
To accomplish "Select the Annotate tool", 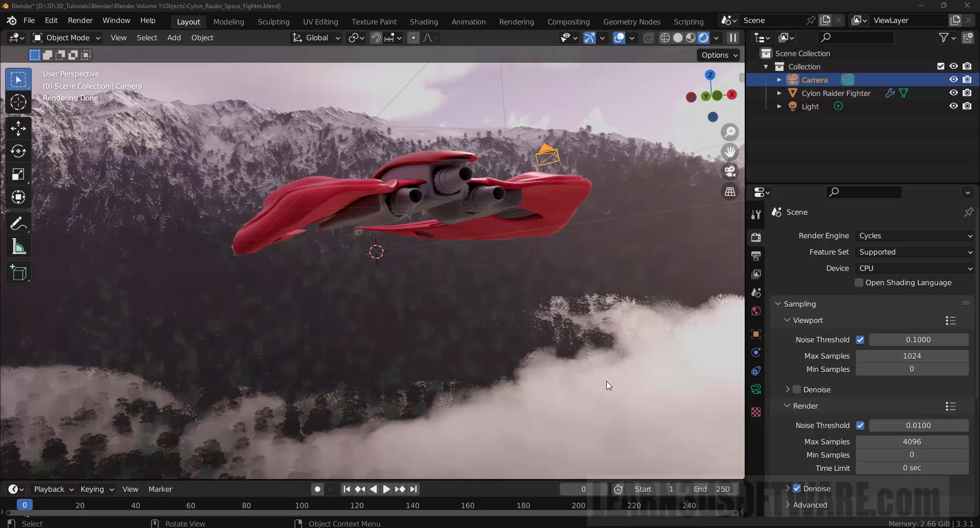I will pyautogui.click(x=18, y=223).
